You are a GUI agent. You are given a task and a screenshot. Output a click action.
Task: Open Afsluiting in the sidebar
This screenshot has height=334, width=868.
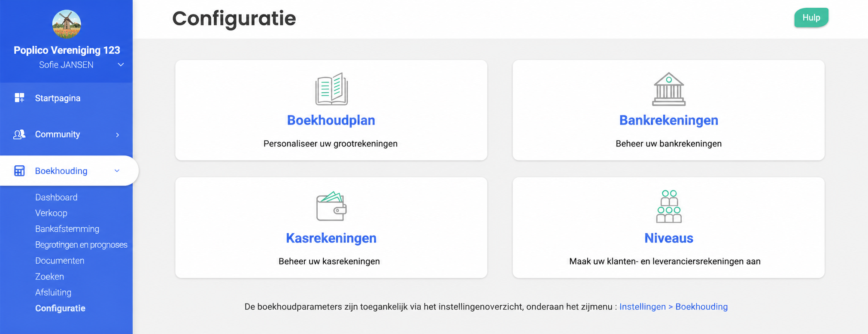53,293
